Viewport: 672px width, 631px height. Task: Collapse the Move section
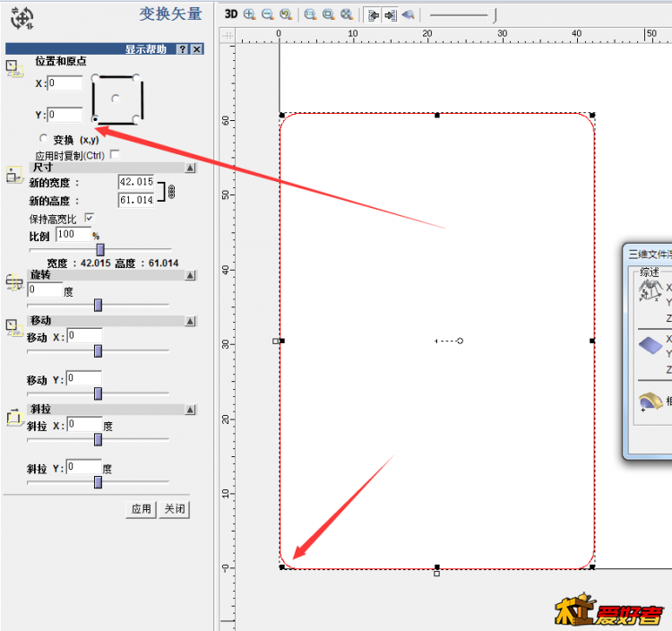click(191, 321)
